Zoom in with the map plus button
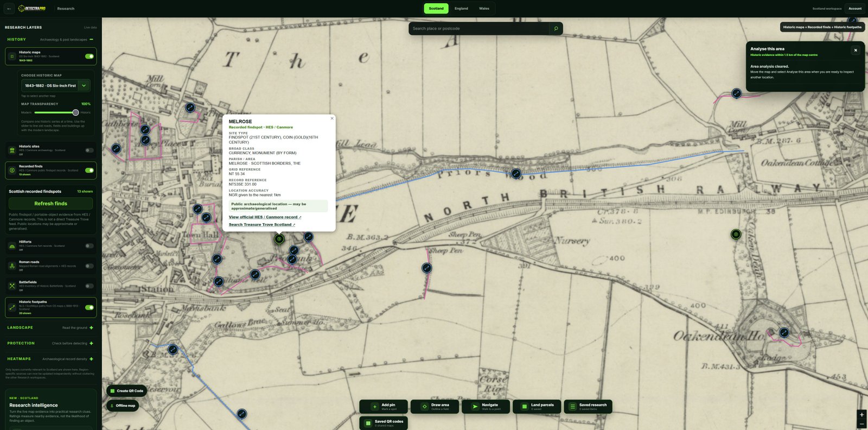The image size is (868, 430). 861,415
